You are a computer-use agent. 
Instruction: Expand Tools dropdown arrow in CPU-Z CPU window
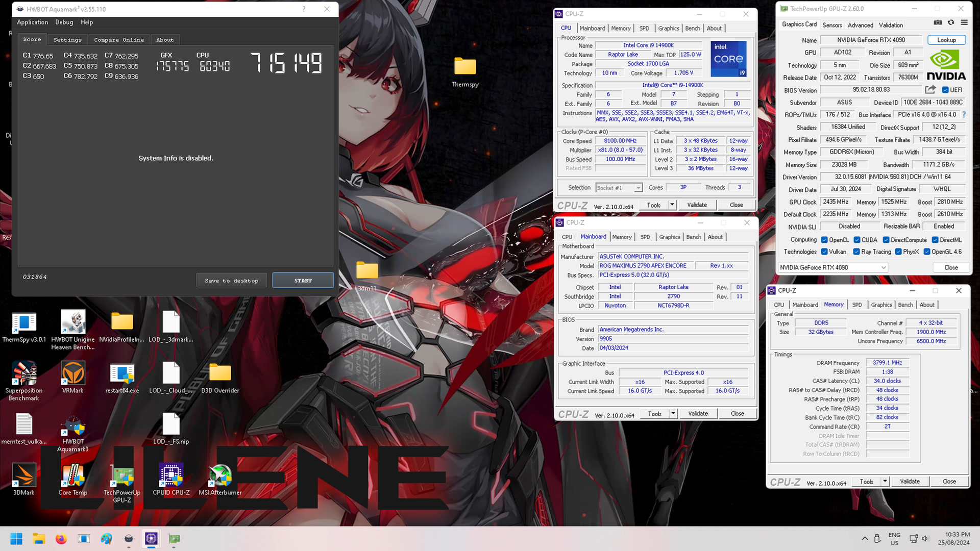pos(672,205)
